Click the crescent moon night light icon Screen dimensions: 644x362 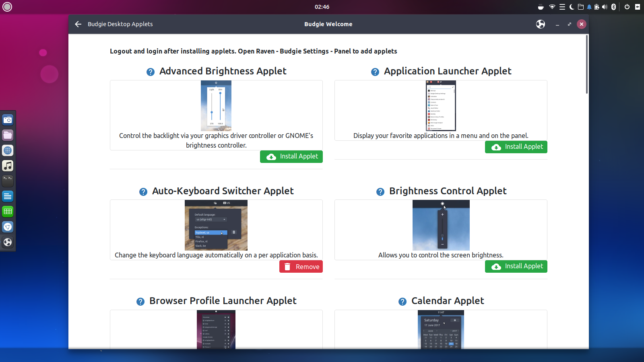572,7
